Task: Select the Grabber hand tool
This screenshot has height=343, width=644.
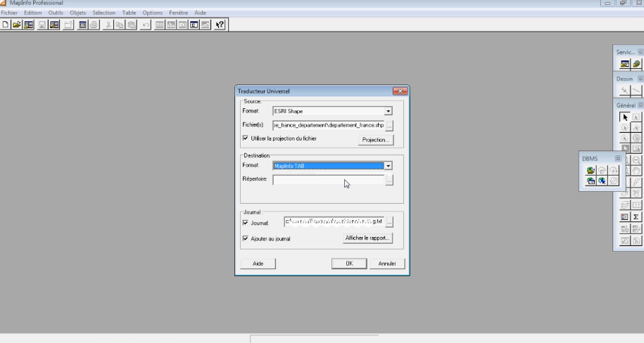Action: (636, 171)
